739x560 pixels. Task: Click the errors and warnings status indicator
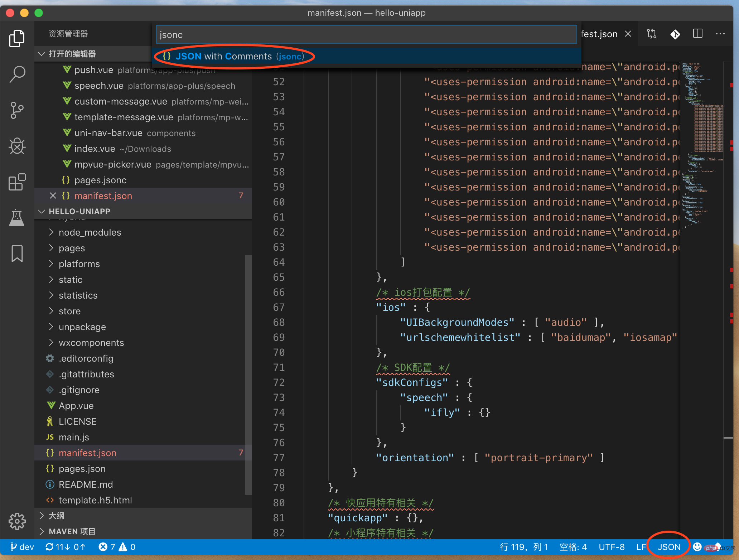pos(117,547)
